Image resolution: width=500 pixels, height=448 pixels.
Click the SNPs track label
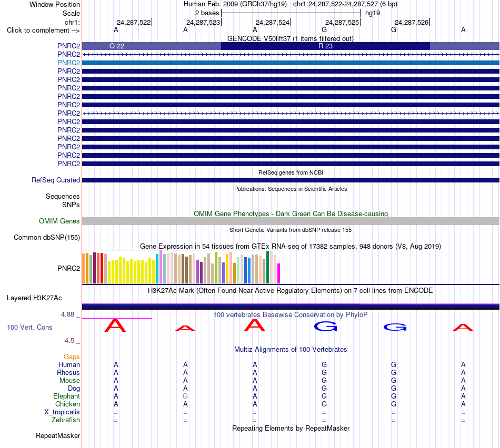click(x=71, y=205)
